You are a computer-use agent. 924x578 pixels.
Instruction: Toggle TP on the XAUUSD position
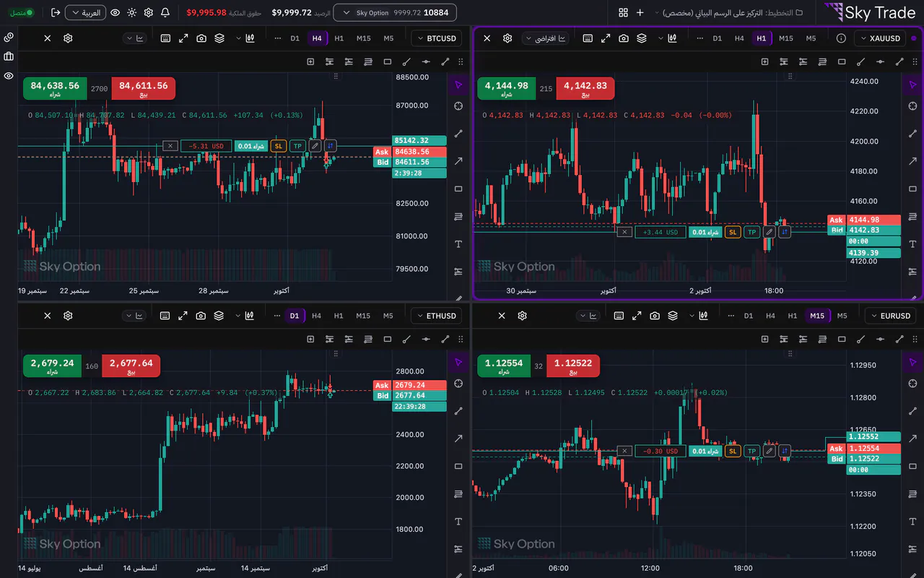pyautogui.click(x=751, y=232)
